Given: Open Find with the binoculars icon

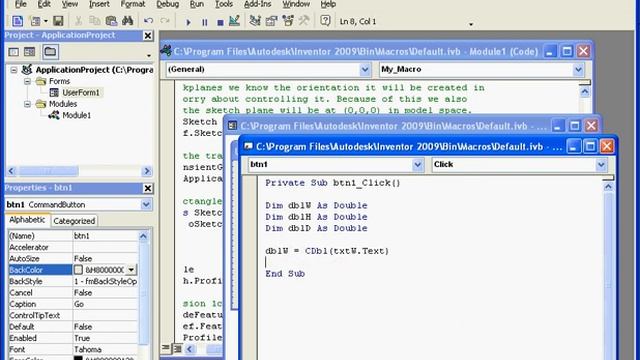Looking at the screenshot, I should (x=127, y=21).
